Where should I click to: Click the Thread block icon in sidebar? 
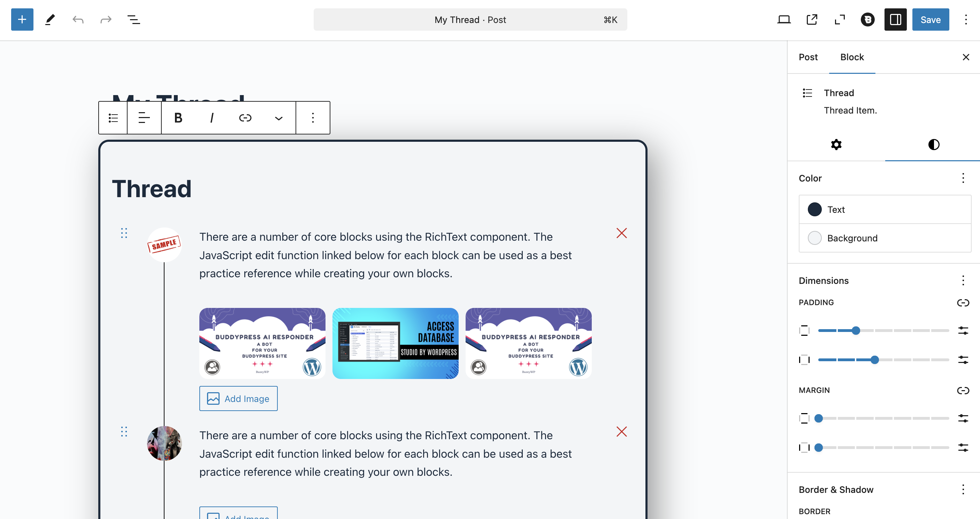click(x=807, y=93)
